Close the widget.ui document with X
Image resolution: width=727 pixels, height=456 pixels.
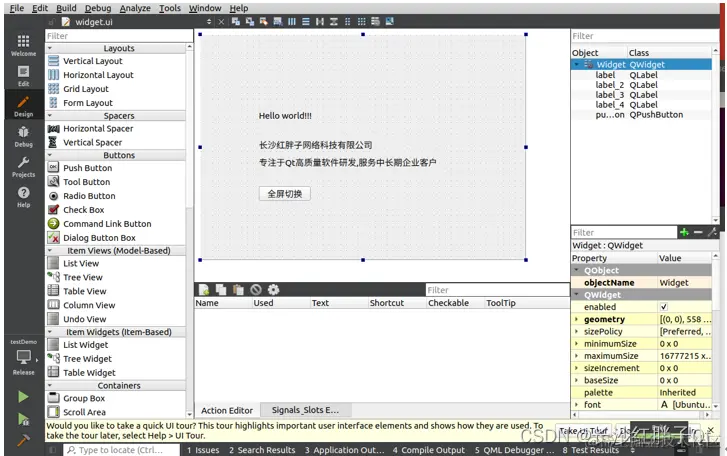click(x=221, y=22)
